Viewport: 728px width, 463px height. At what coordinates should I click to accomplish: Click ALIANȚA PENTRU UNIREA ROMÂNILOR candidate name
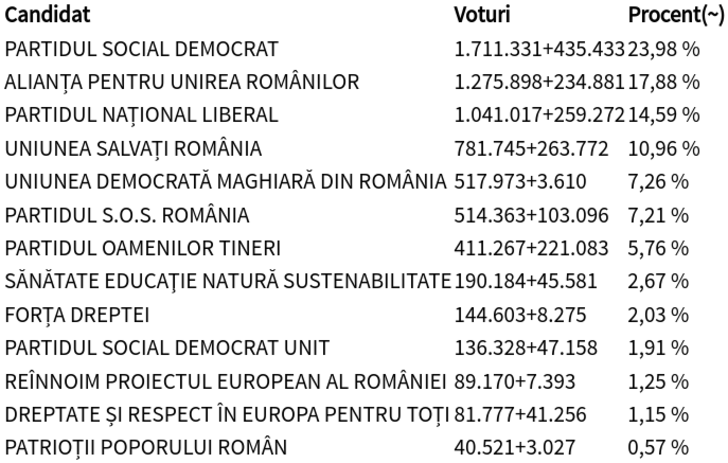click(x=181, y=82)
